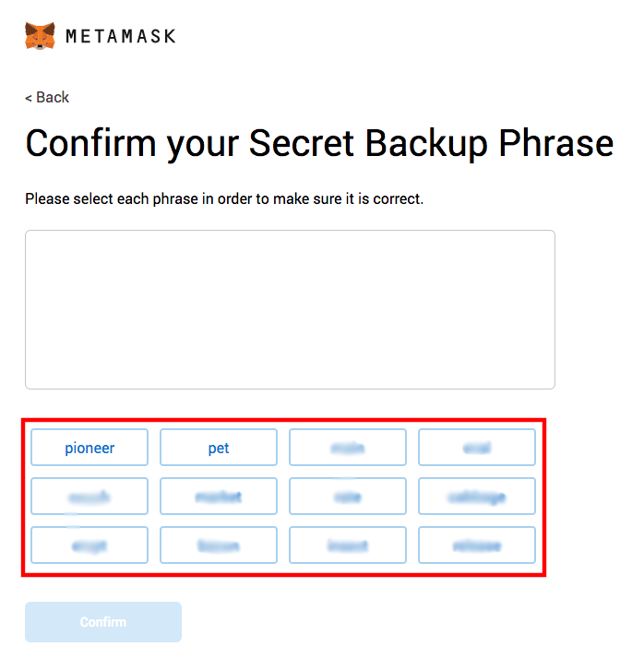Select the last blurred word in the bottom row
Image resolution: width=644 pixels, height=659 pixels.
477,545
